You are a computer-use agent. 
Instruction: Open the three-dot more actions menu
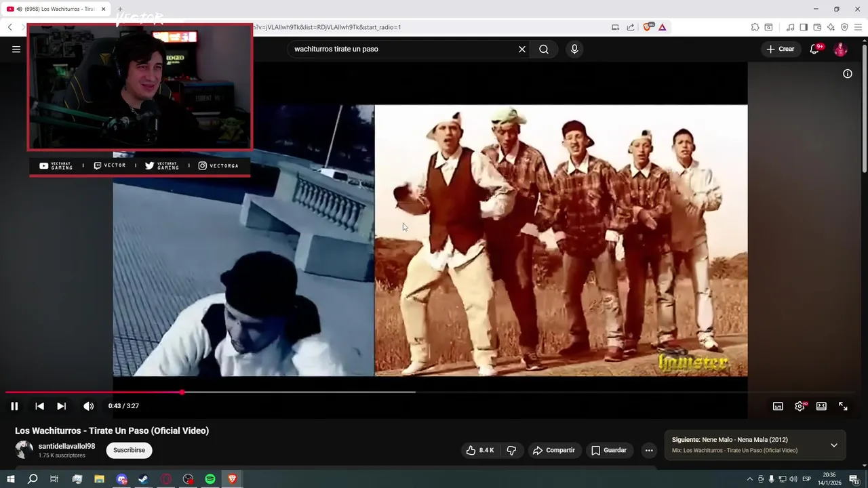coord(649,450)
